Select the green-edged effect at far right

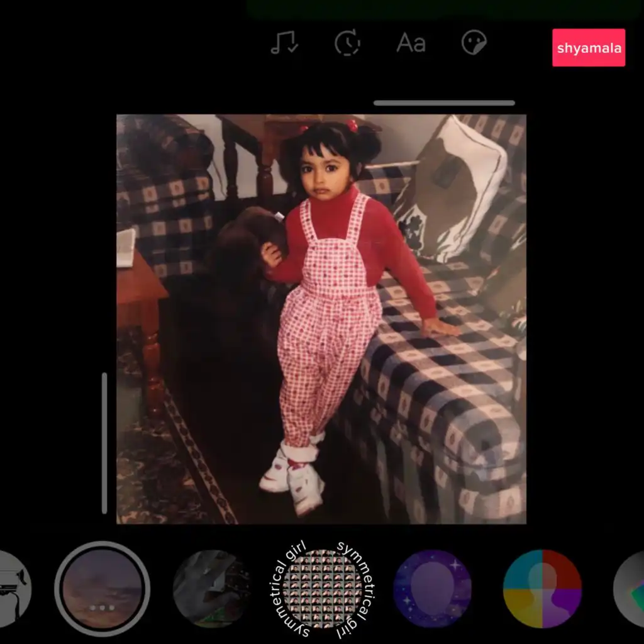click(x=629, y=589)
